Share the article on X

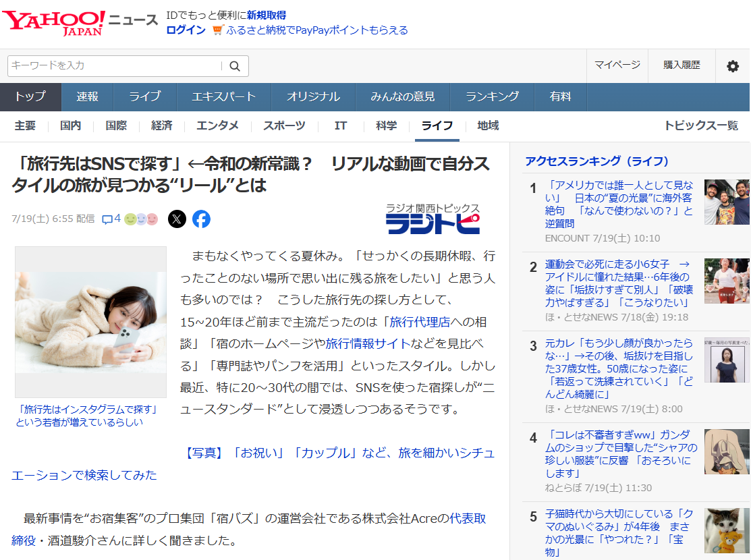point(177,219)
